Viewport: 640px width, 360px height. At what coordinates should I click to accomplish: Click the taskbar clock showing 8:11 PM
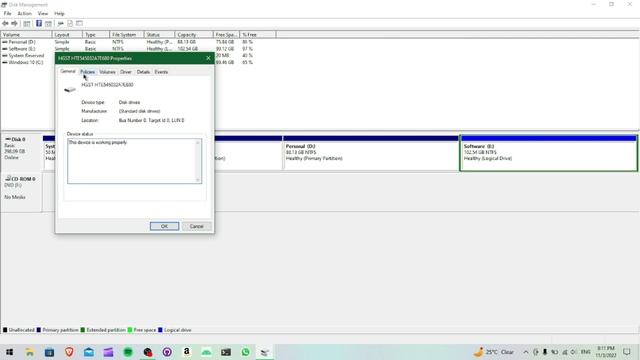click(606, 352)
